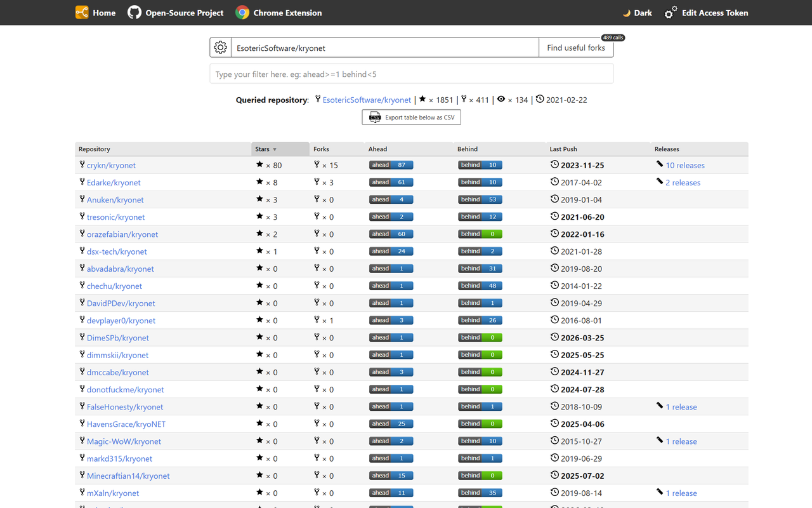Click the gears icon beside Edit Access Token
Image resolution: width=812 pixels, height=508 pixels.
(x=671, y=13)
